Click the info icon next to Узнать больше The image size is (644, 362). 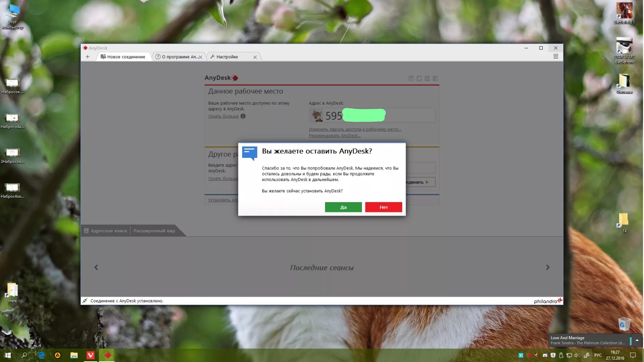click(x=243, y=116)
